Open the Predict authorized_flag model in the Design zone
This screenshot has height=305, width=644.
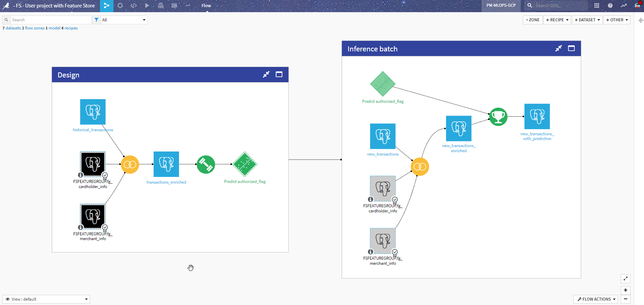[x=244, y=164]
